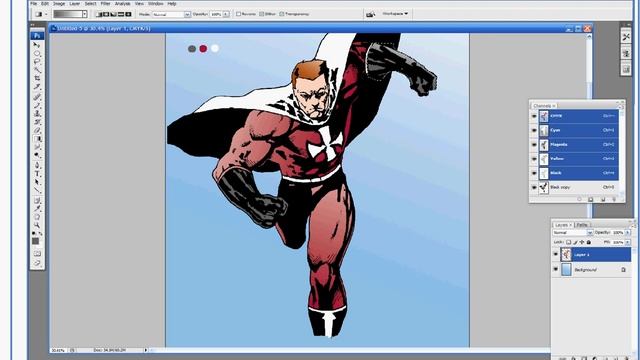Select the Line shape tool
This screenshot has height=360, width=640.
click(x=37, y=191)
